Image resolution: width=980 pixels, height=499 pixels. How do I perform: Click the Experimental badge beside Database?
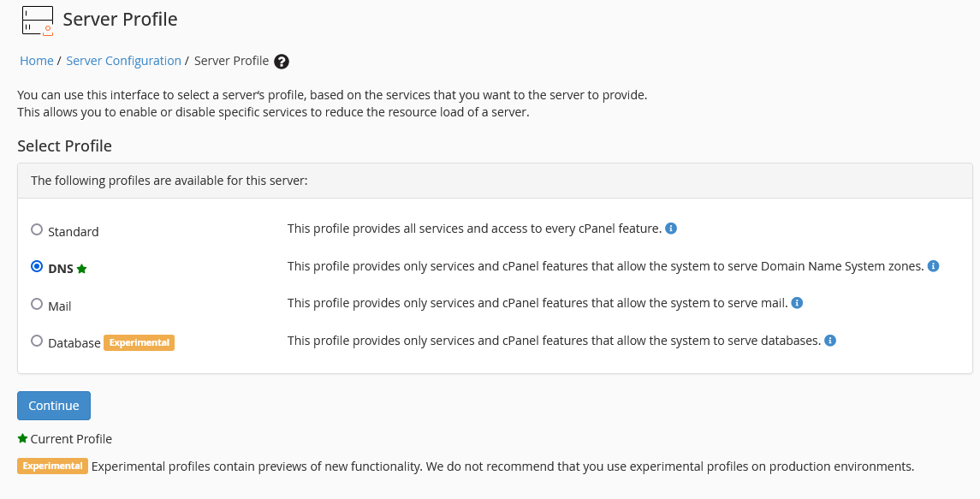pos(140,342)
